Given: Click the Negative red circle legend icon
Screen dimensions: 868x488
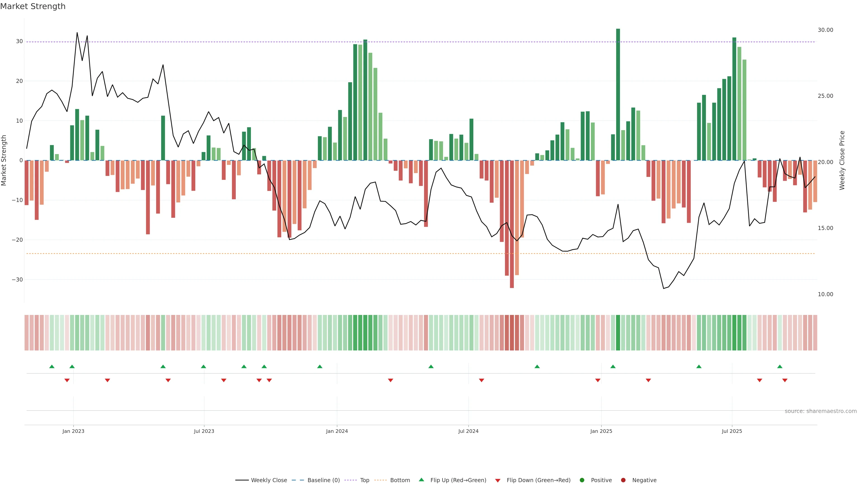Looking at the screenshot, I should (x=623, y=480).
